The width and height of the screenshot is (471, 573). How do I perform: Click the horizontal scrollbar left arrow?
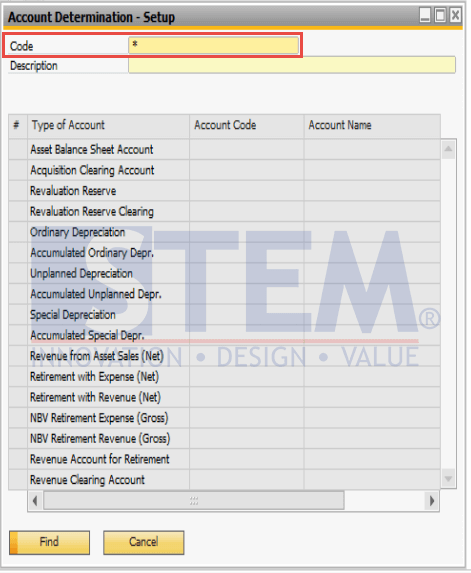[x=35, y=501]
